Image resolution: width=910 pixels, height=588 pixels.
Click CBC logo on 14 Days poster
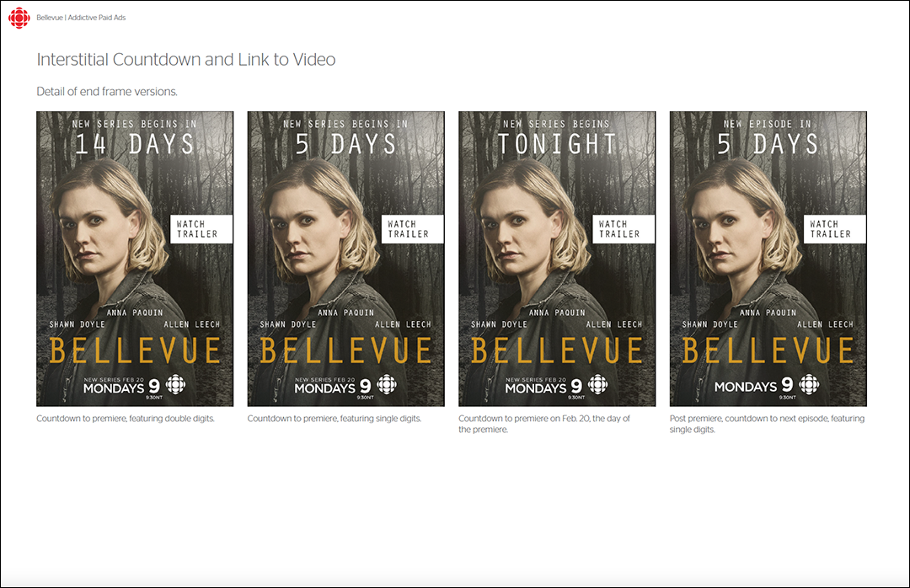[x=175, y=384]
